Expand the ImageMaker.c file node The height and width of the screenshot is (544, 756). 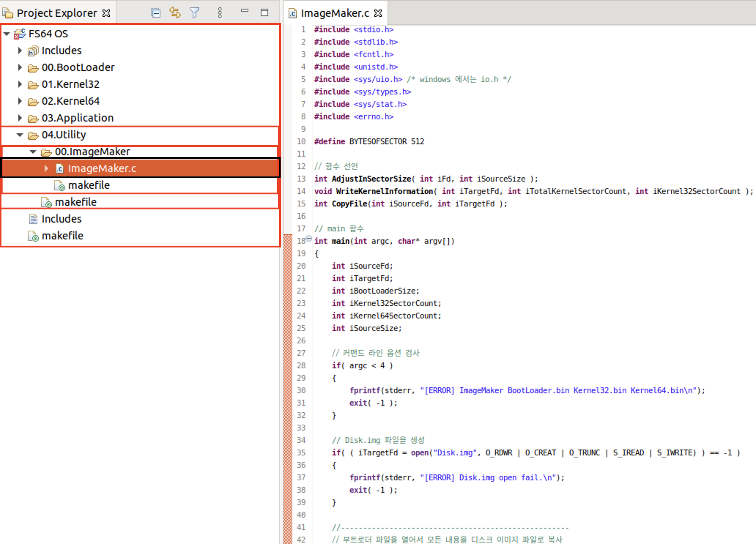(47, 168)
